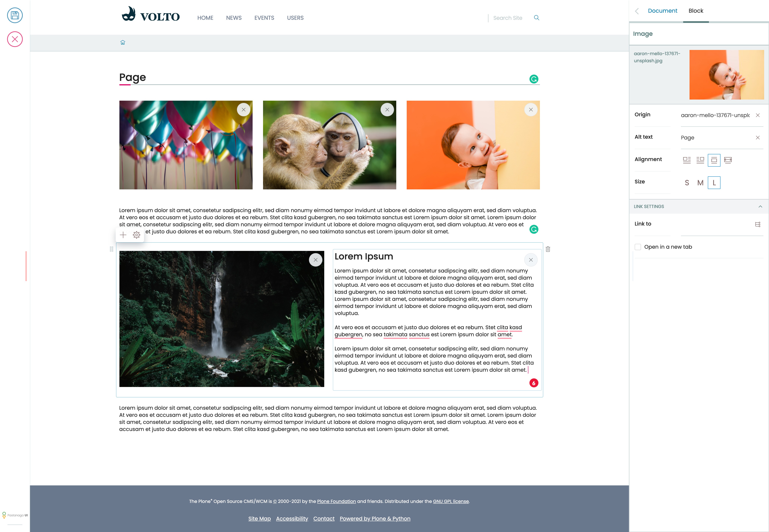Click the add block plus icon
Image resolution: width=769 pixels, height=532 pixels.
point(123,235)
